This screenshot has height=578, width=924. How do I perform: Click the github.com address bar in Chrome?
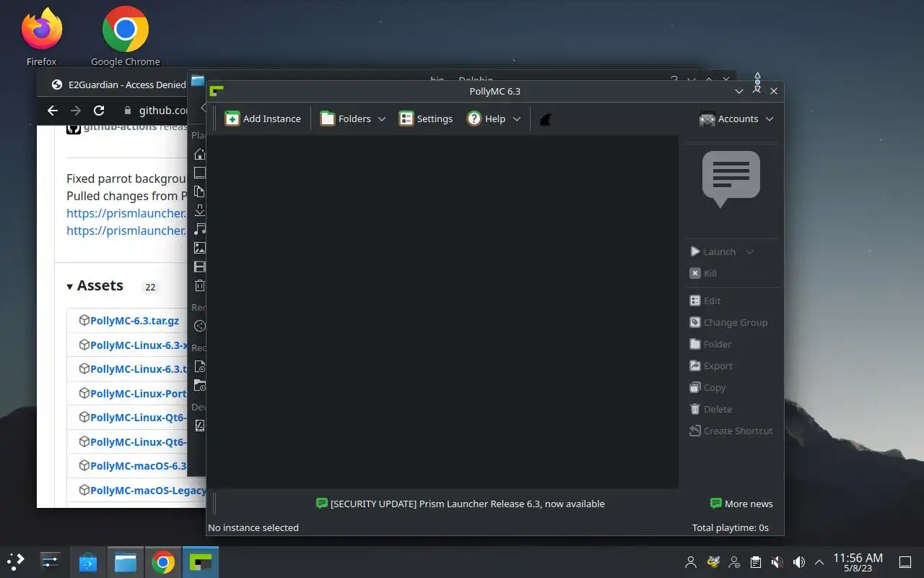155,111
